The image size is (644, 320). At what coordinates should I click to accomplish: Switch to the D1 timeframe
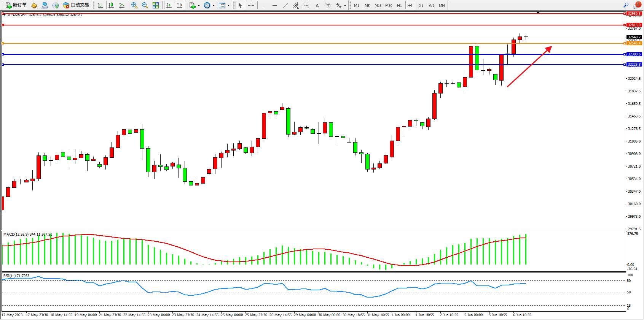pyautogui.click(x=421, y=5)
